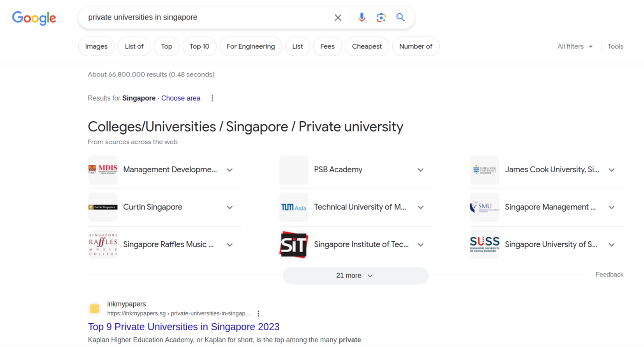The width and height of the screenshot is (644, 347).
Task: Click the Feedback link
Action: (609, 274)
